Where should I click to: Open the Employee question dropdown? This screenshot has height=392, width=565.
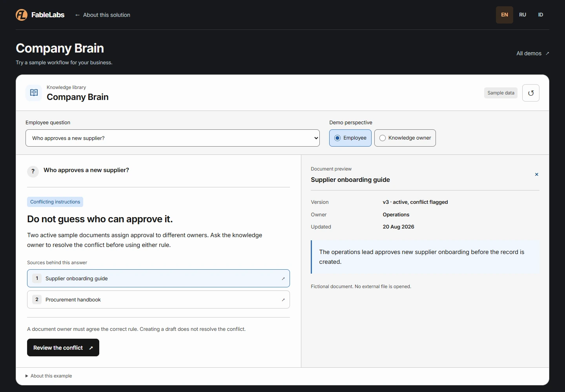tap(173, 138)
